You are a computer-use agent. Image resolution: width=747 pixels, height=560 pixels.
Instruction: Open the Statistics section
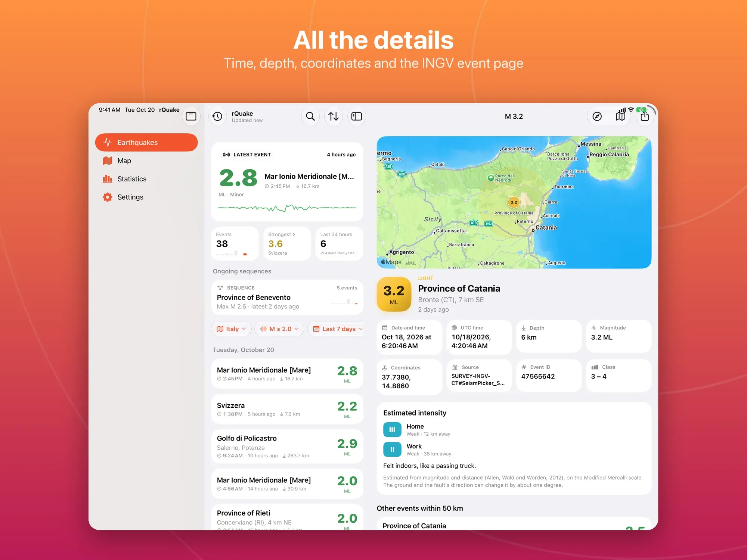pyautogui.click(x=146, y=179)
